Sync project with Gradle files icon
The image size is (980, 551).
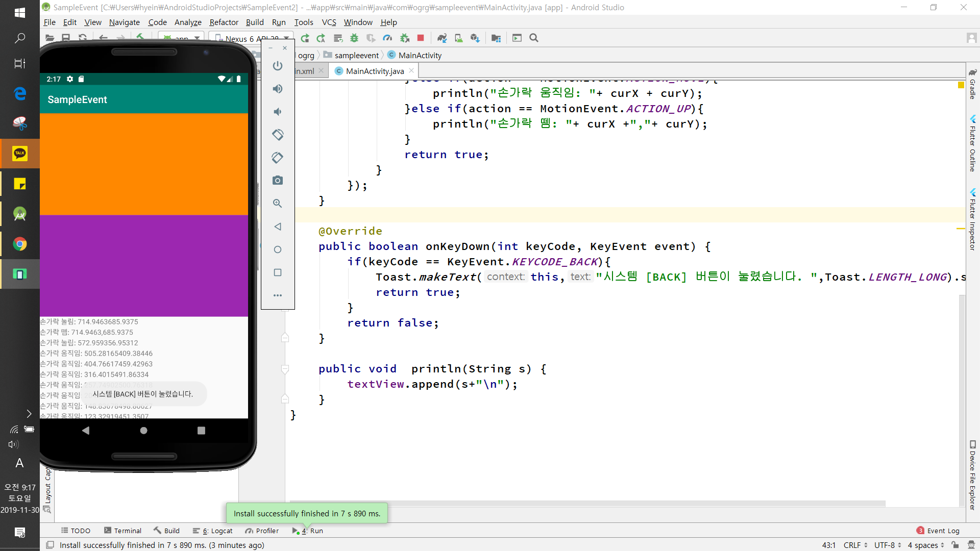pos(442,38)
